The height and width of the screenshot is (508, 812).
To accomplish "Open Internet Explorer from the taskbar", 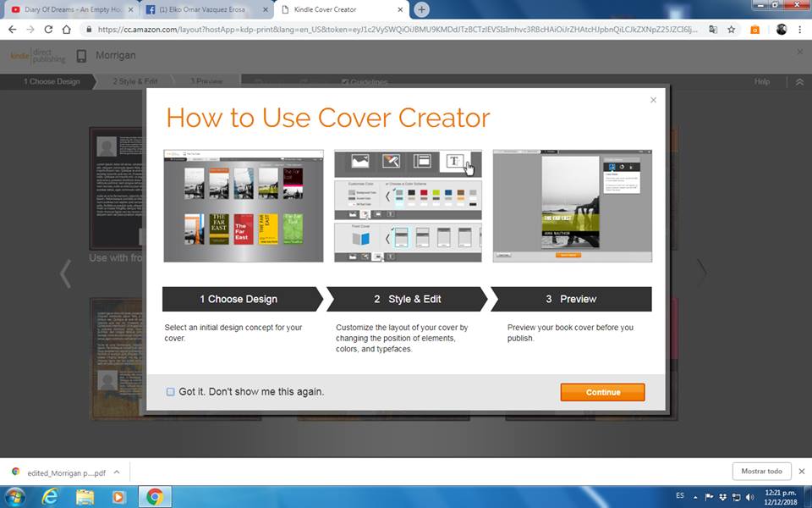I will pyautogui.click(x=50, y=497).
